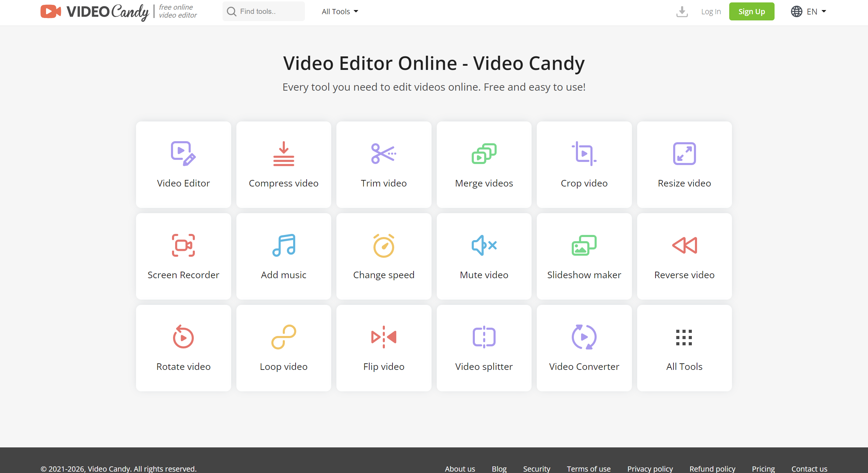Open the Loop video infinity icon

pyautogui.click(x=283, y=337)
